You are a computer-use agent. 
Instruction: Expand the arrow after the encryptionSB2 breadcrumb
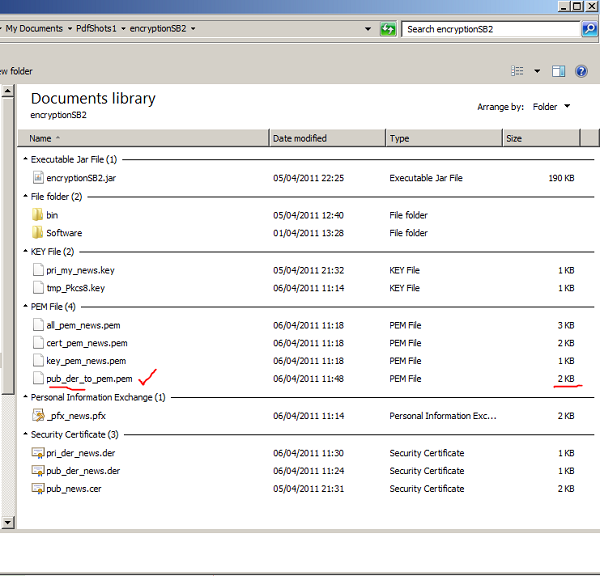point(193,29)
